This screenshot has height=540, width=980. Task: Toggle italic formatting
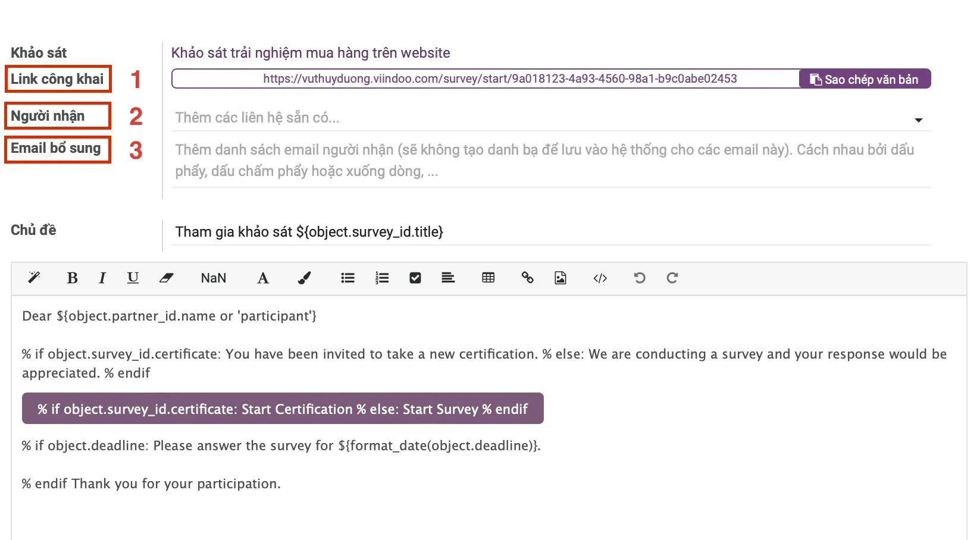[x=102, y=278]
